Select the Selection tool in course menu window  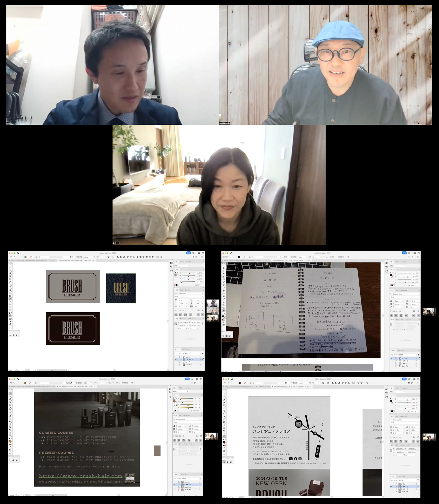pos(10,393)
